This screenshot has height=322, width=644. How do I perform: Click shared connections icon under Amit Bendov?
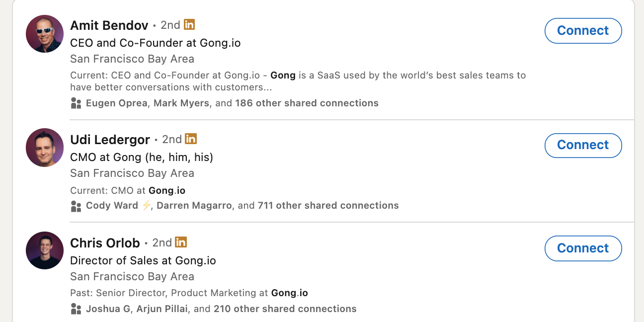click(76, 103)
